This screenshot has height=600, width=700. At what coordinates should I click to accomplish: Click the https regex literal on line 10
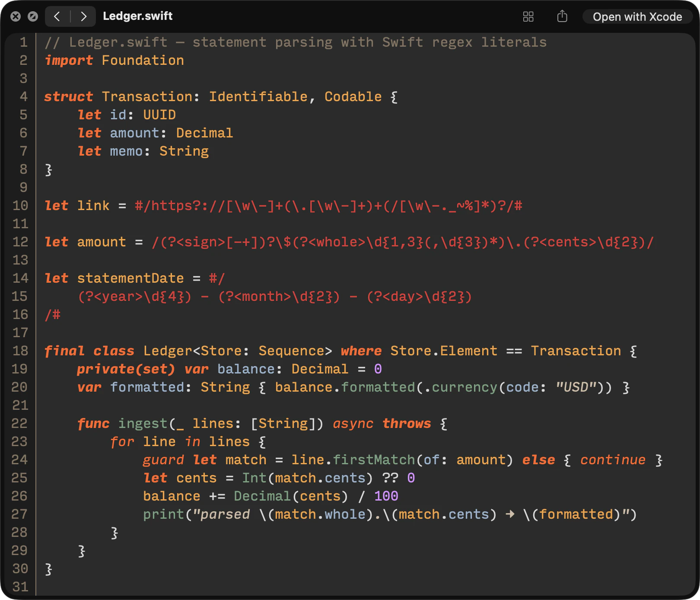328,206
